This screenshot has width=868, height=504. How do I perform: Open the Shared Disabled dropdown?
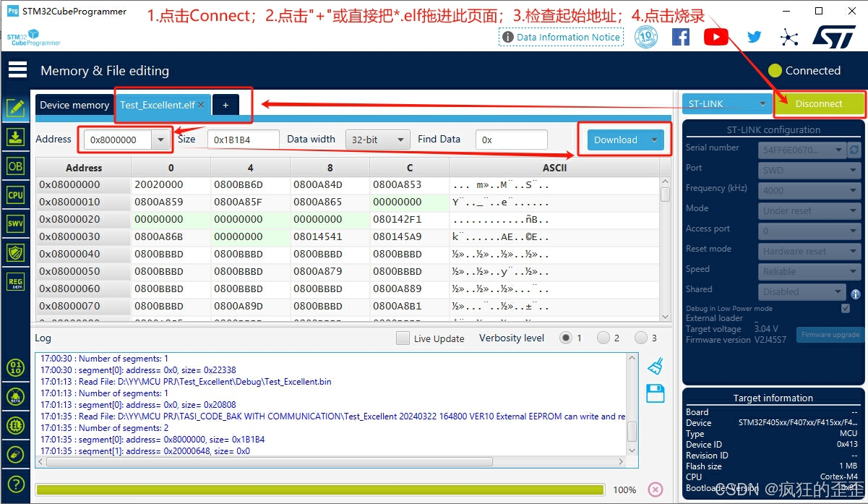click(802, 292)
